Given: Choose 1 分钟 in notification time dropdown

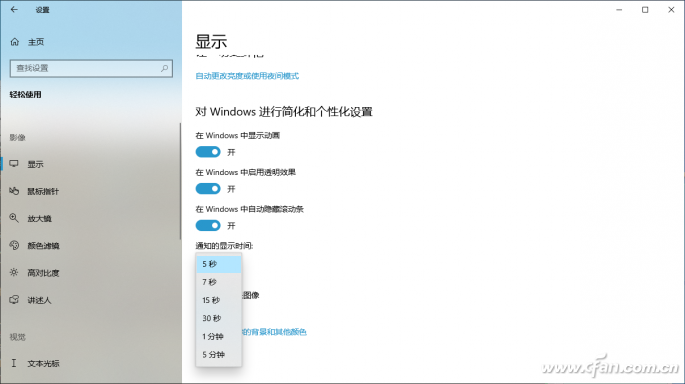Looking at the screenshot, I should pos(218,336).
